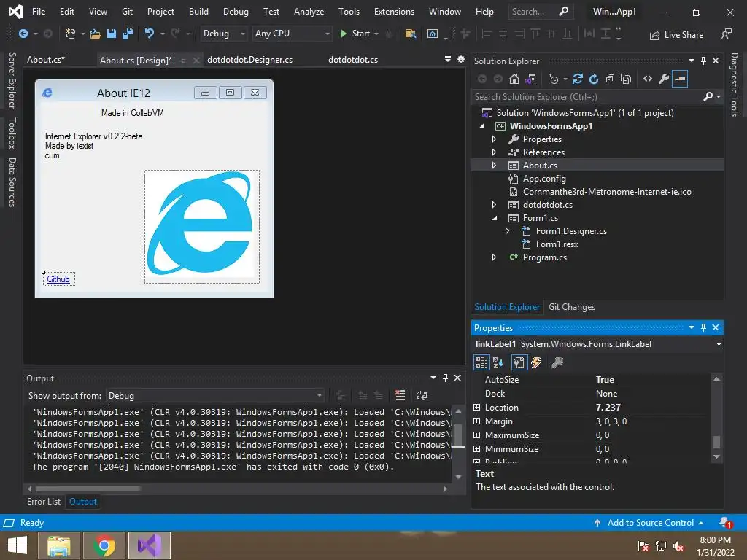The width and height of the screenshot is (747, 560).
Task: Toggle Preview Selected Items in Solution Explorer
Action: click(680, 79)
